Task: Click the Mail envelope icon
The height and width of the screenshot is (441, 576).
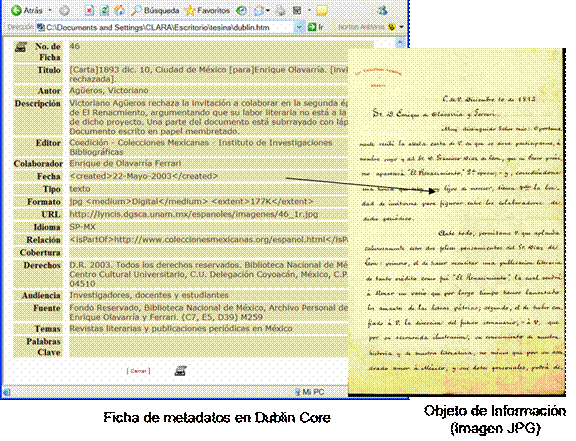Action: click(x=259, y=11)
